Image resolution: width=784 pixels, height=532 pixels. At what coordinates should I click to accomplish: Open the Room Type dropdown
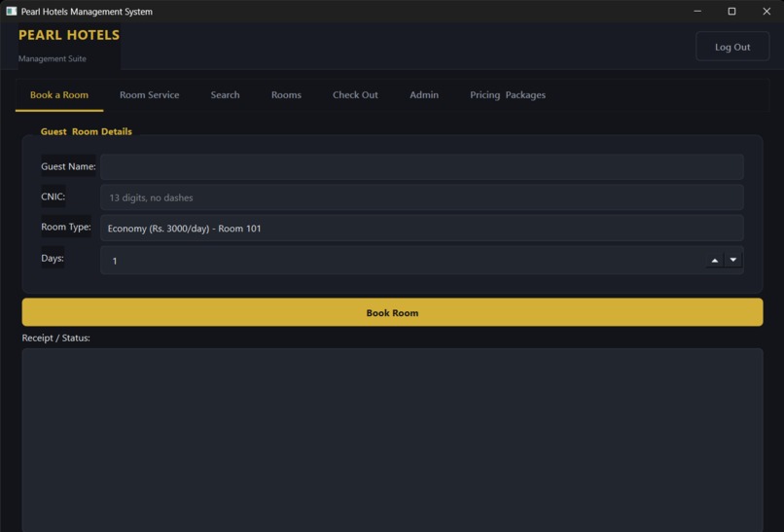click(421, 228)
